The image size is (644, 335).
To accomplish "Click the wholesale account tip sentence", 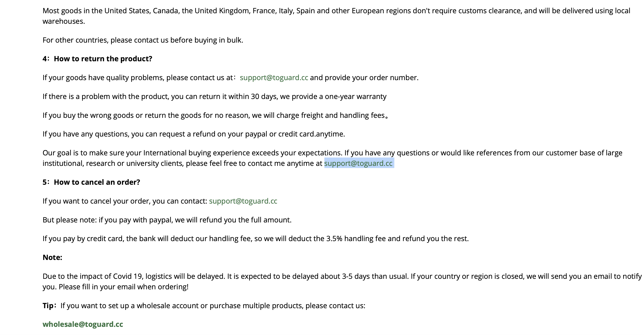I will 213,305.
